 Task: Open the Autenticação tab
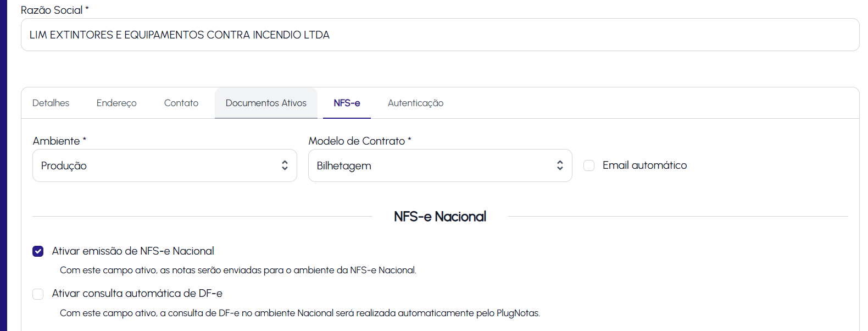(415, 103)
